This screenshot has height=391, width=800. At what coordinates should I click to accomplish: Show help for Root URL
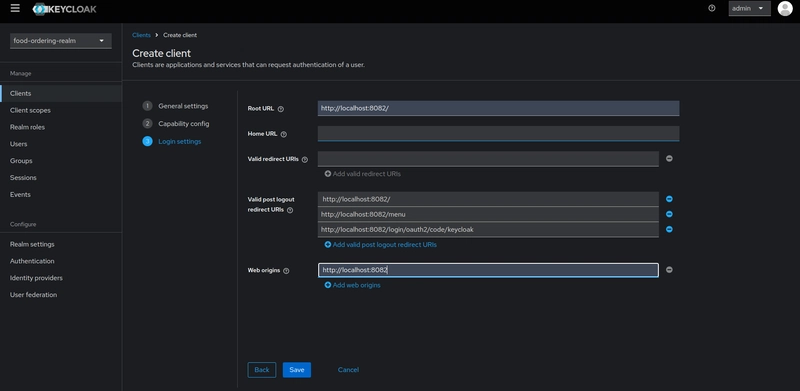pyautogui.click(x=281, y=109)
